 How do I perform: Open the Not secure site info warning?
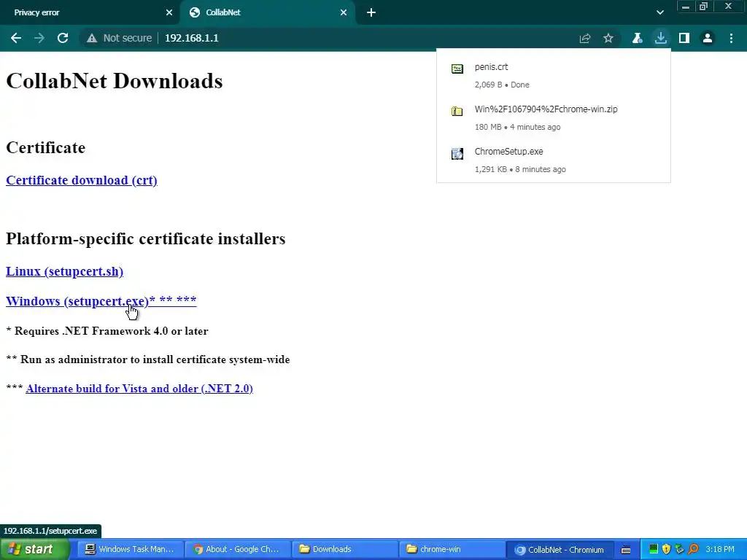pyautogui.click(x=119, y=38)
